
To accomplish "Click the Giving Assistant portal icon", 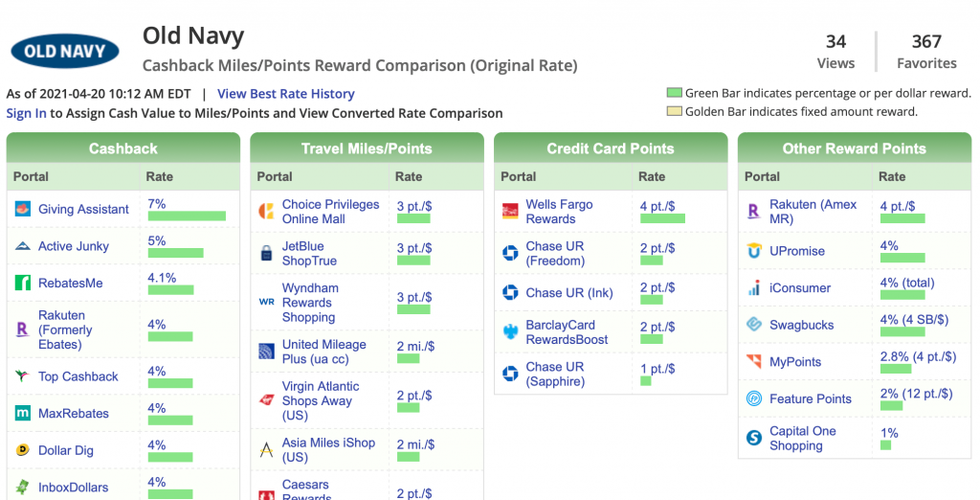I will (x=23, y=209).
